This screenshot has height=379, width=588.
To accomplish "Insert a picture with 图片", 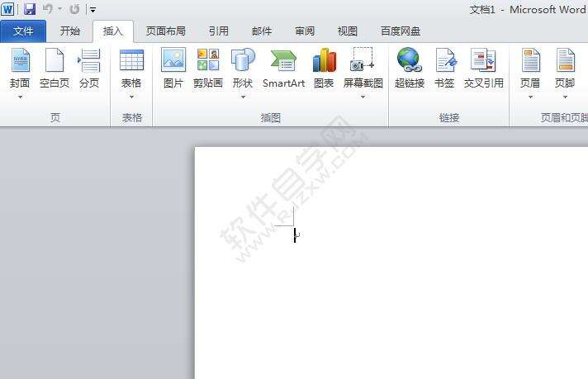I will point(173,69).
